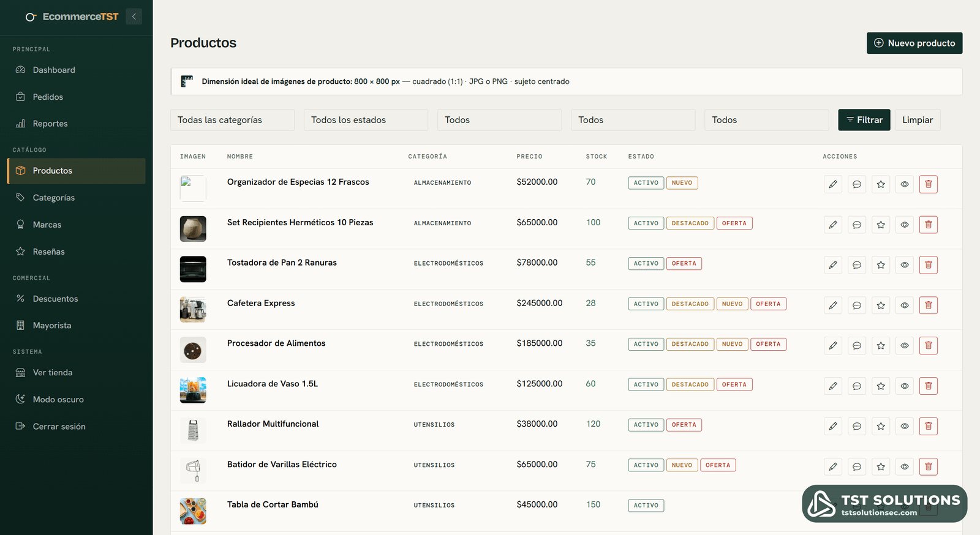Star the Tostadora de Pan product
The width and height of the screenshot is (980, 535).
(881, 265)
